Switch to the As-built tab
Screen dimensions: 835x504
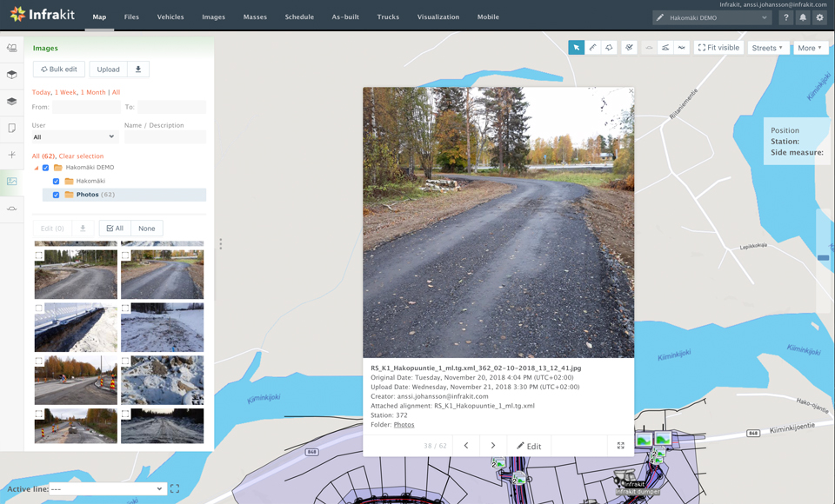(345, 17)
